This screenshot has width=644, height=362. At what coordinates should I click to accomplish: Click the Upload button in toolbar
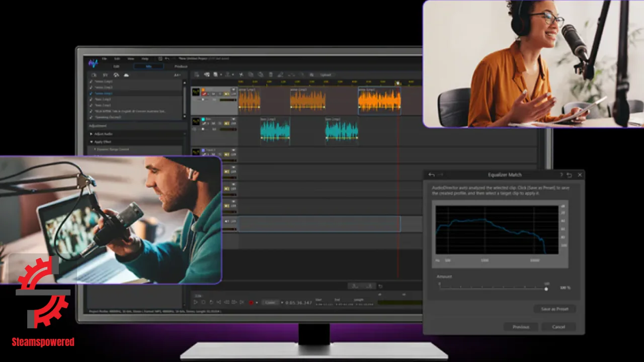(326, 75)
